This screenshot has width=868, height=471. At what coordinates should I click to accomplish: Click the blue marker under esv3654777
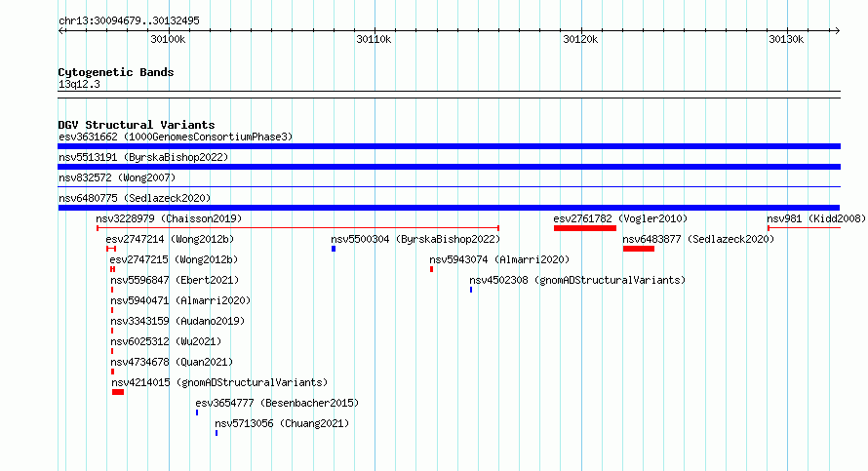point(197,412)
